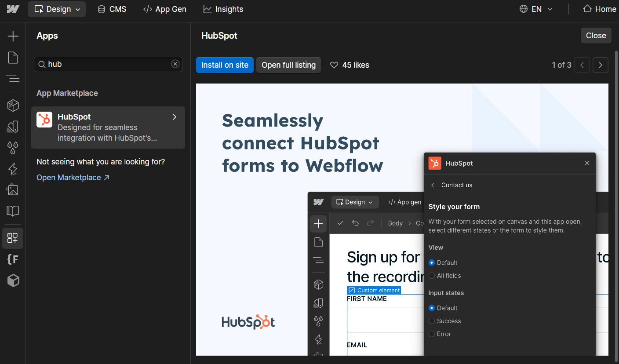Switch to the CMS tab

pyautogui.click(x=112, y=9)
